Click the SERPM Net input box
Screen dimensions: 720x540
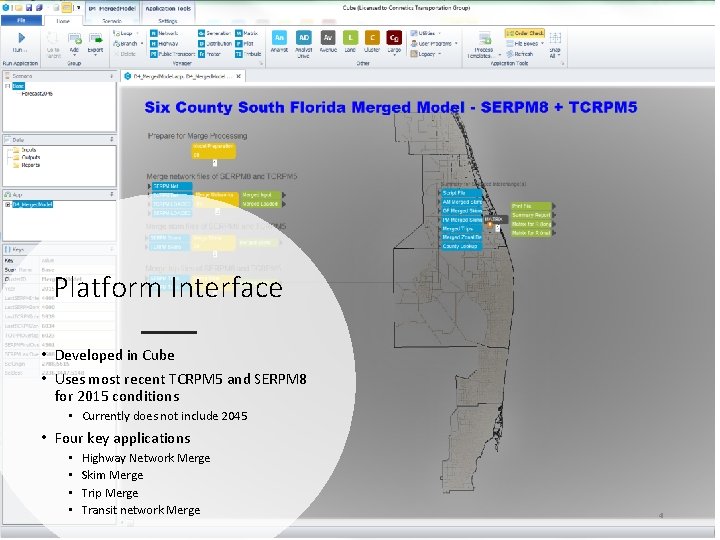pyautogui.click(x=172, y=186)
